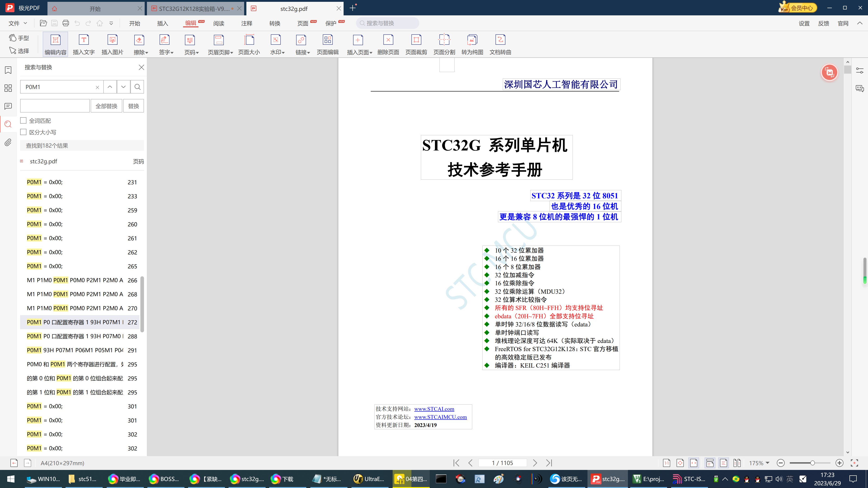
Task: Activate the Select tool
Action: point(19,51)
